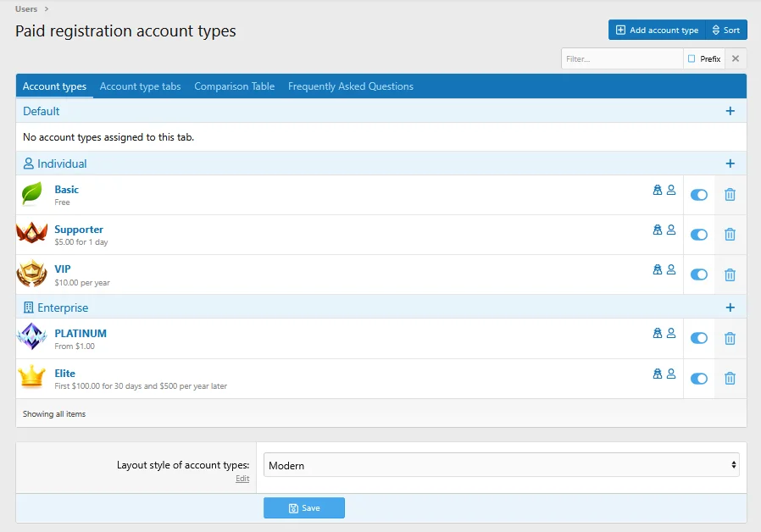Click the Supporter badge icon
This screenshot has height=532, width=761.
click(32, 234)
